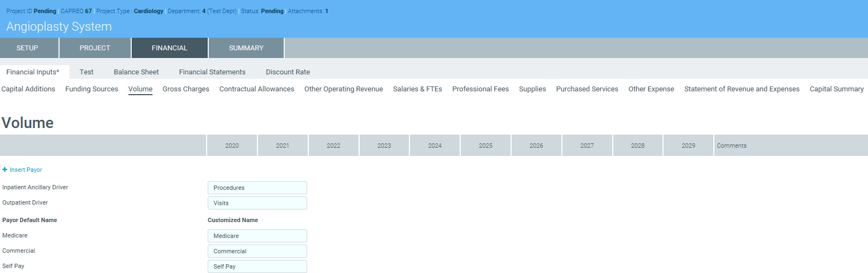868x273 pixels.
Task: Navigate to Funding Sources section
Action: point(92,89)
